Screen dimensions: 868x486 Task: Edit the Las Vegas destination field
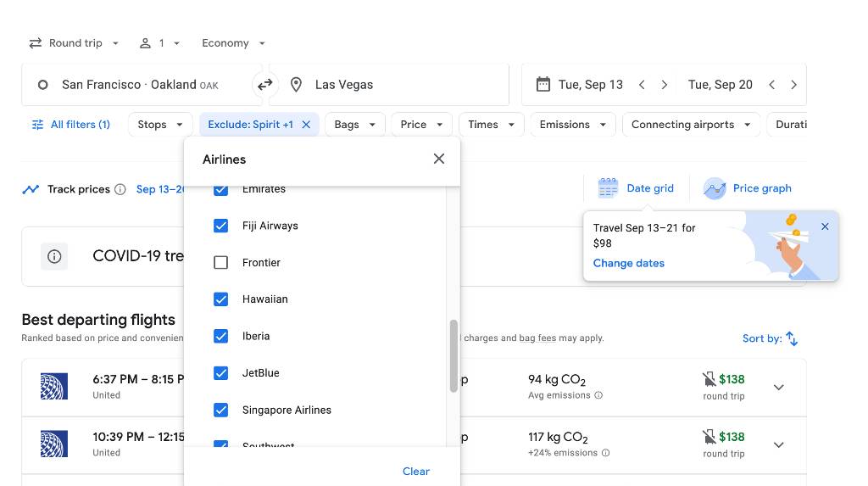[388, 85]
